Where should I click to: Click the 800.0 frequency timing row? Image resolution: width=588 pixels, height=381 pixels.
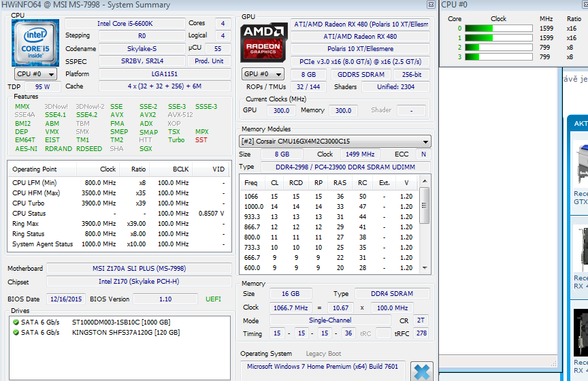point(329,237)
